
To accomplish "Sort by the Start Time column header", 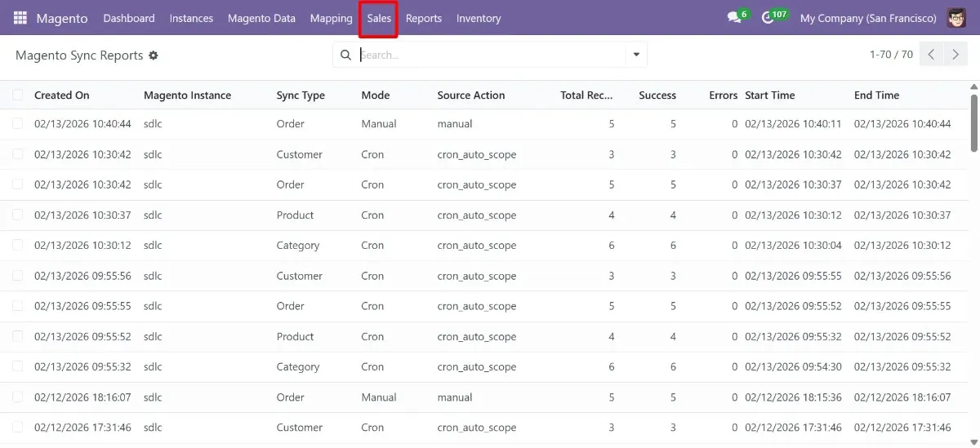I will [x=770, y=95].
